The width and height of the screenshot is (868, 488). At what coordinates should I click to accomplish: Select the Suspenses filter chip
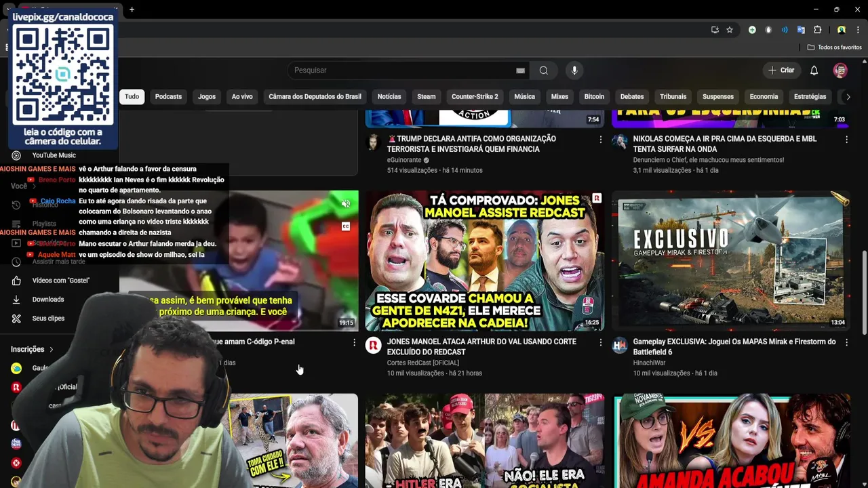[718, 97]
